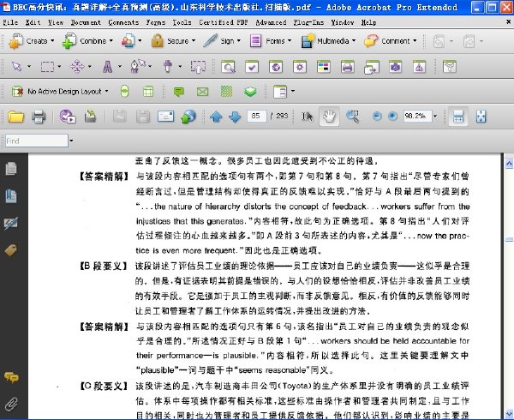Click the marquee zoom magnifier tool
Screen dimensions: 514x420
click(x=352, y=117)
